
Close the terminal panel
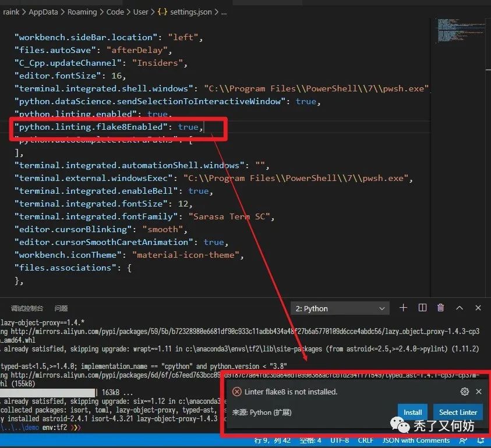[x=478, y=308]
